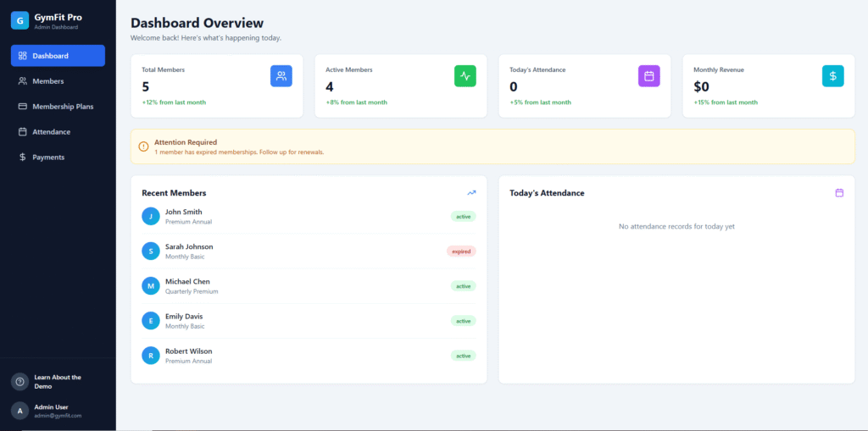This screenshot has height=431, width=868.
Task: Click the blue Total Members people icon
Action: tap(281, 76)
